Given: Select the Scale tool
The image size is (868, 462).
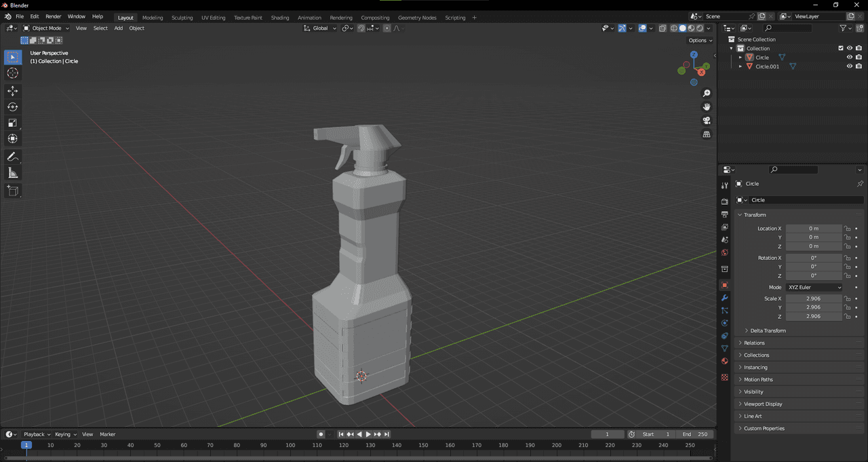Looking at the screenshot, I should pos(13,123).
